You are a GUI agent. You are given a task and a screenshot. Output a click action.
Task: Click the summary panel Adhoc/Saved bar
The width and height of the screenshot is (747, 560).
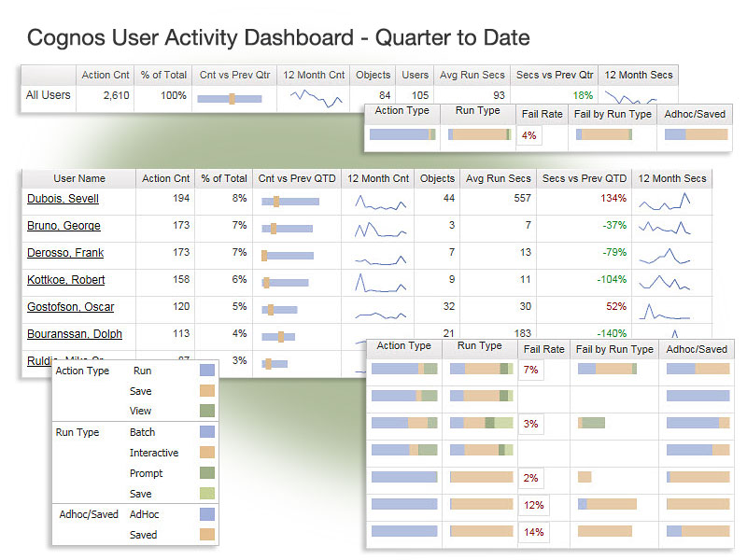696,134
